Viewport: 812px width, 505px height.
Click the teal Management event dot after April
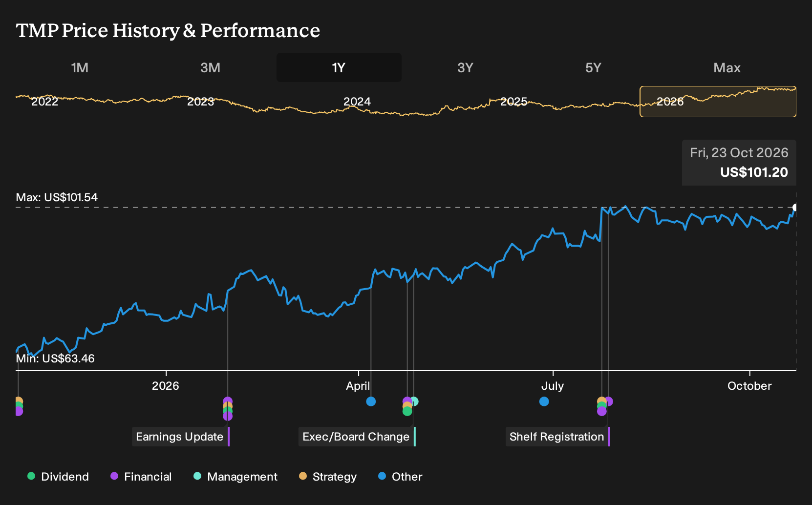415,401
